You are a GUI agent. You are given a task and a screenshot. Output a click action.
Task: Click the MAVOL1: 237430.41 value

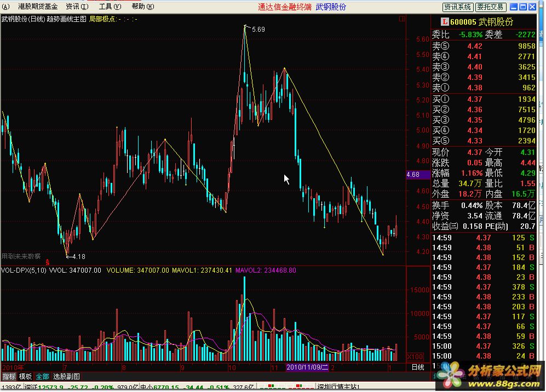(202, 270)
